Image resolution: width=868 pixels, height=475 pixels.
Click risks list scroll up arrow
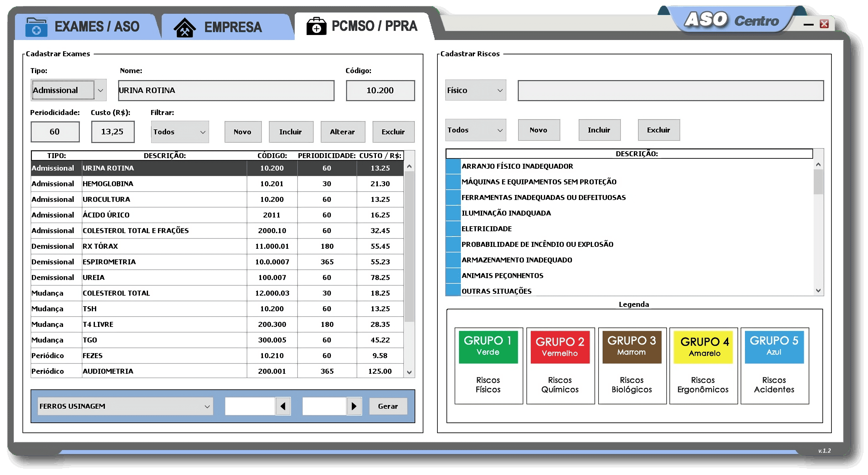818,164
